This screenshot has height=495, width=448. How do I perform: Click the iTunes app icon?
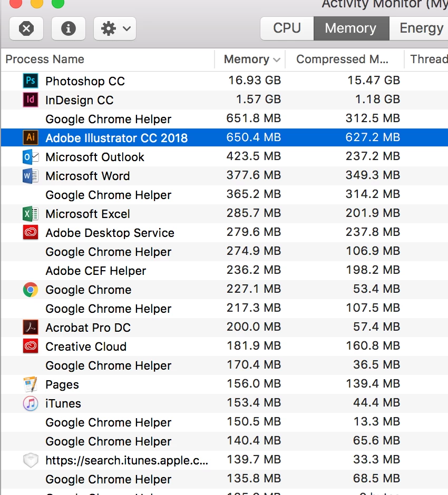[31, 403]
